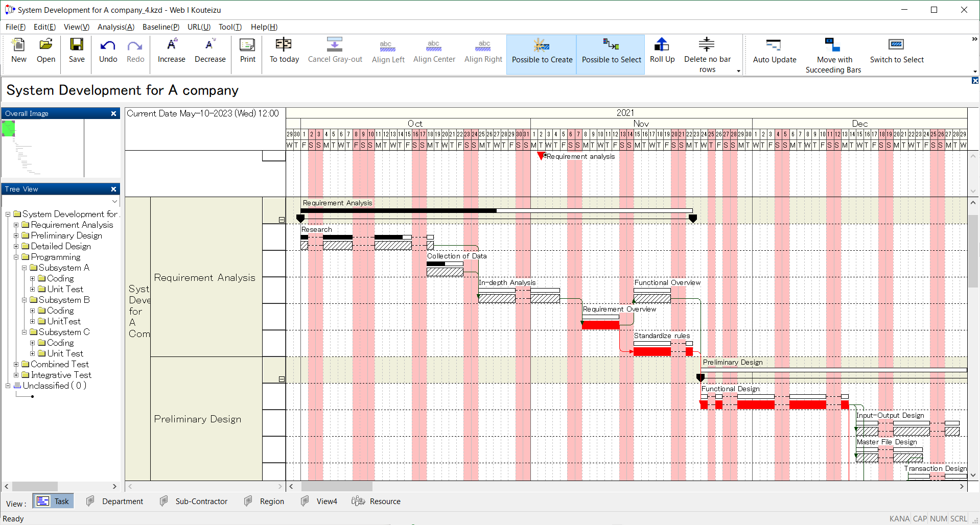The width and height of the screenshot is (980, 525).
Task: Align text left with Align Left
Action: pos(388,52)
